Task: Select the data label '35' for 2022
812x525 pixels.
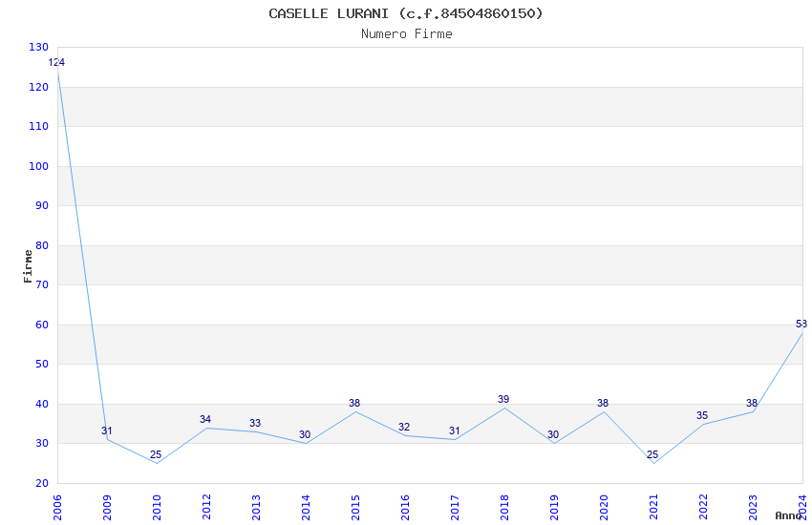Action: (x=703, y=415)
